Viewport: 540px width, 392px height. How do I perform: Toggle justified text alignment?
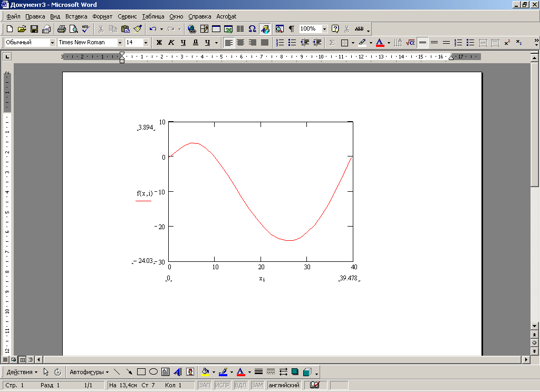pyautogui.click(x=265, y=42)
